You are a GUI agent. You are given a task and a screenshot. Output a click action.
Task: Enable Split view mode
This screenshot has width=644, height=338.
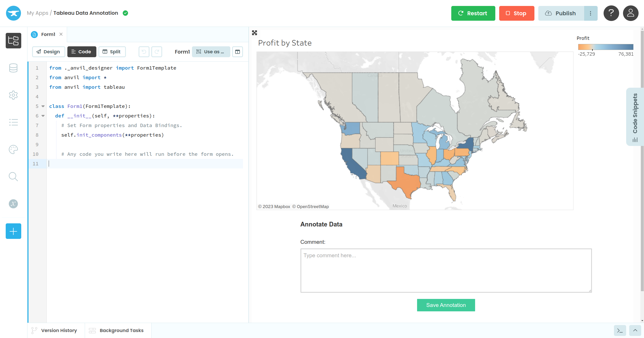[x=112, y=52]
